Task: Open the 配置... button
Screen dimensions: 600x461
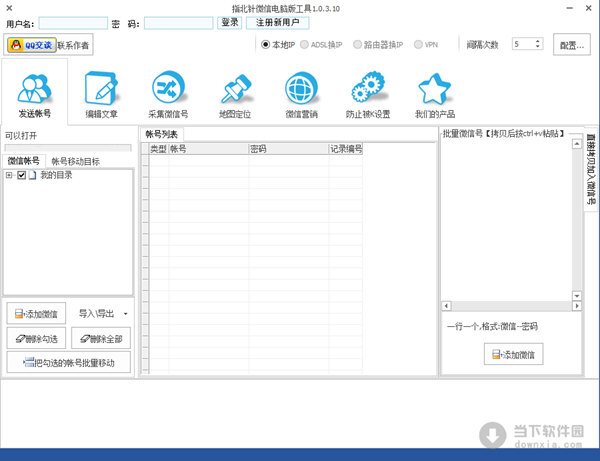Action: click(x=572, y=45)
